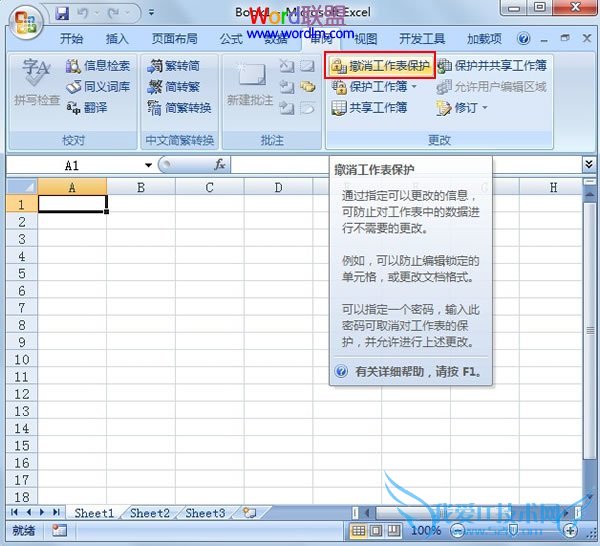Open 保护工作簿 dropdown
Viewport: 600px width, 546px height.
[374, 87]
